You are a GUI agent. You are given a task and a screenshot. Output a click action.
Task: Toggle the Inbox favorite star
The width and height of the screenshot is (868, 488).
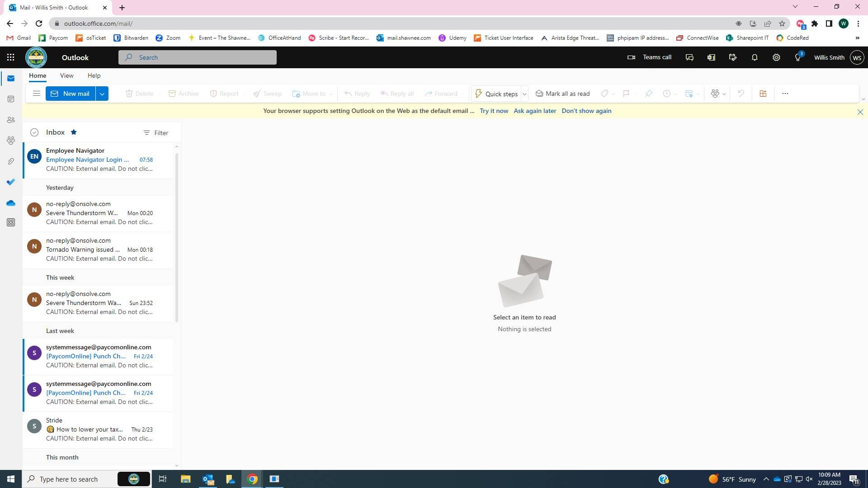tap(74, 132)
